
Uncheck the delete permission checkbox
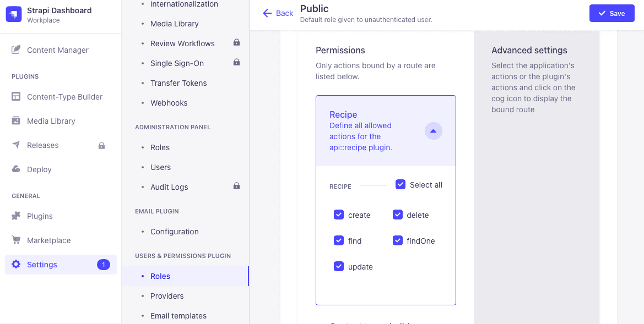(x=398, y=215)
